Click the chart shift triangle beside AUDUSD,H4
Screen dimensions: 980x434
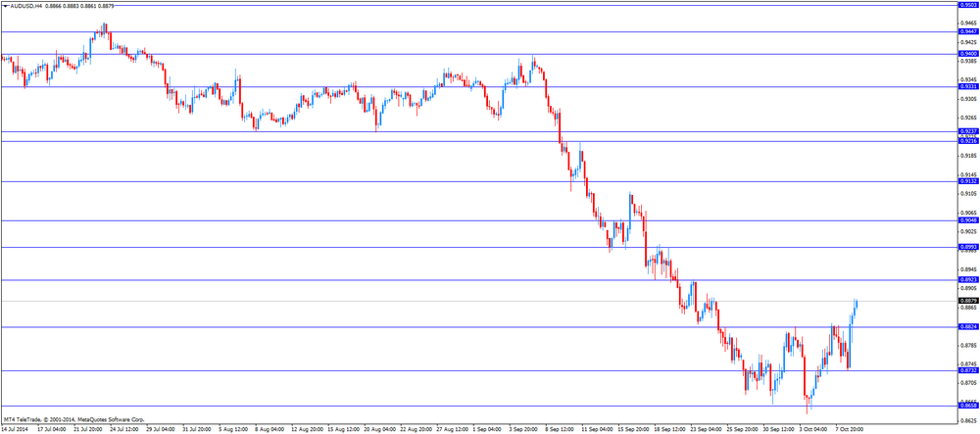click(x=6, y=5)
